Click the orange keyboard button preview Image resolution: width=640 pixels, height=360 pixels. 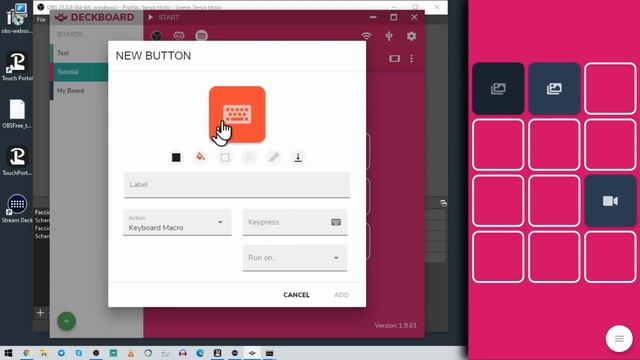pyautogui.click(x=237, y=114)
